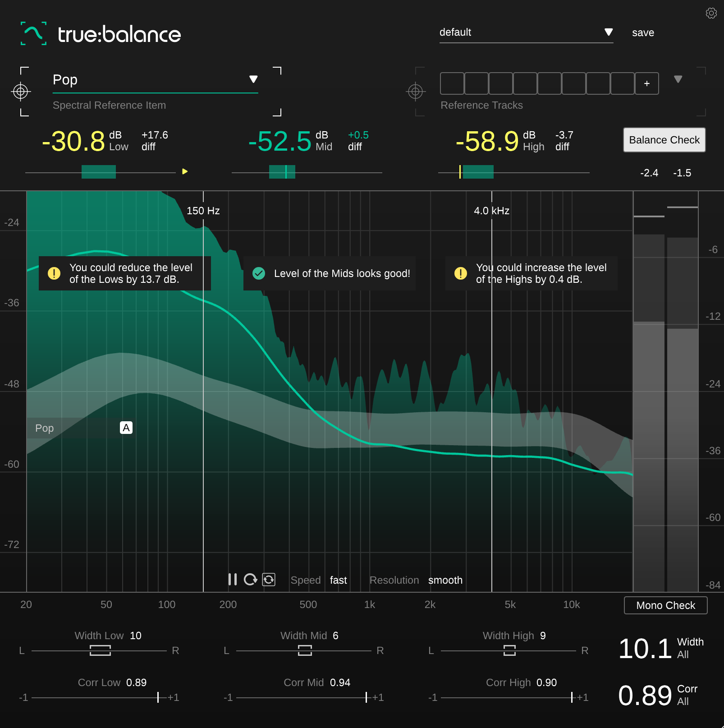Click the 150 Hz crossover label

tap(203, 211)
